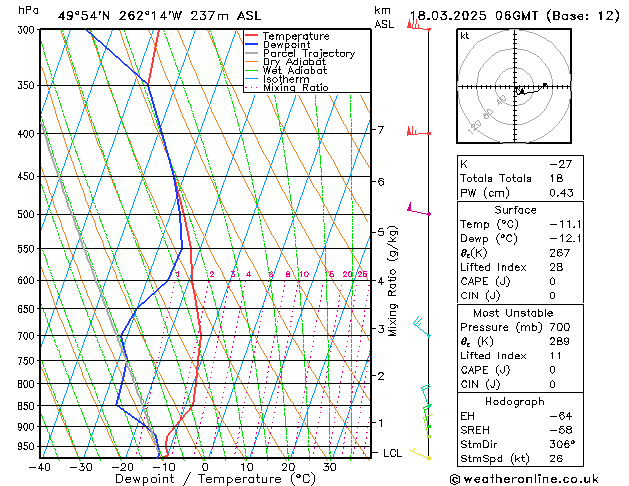Click the cyan wind barb near 3 km

click(x=421, y=325)
